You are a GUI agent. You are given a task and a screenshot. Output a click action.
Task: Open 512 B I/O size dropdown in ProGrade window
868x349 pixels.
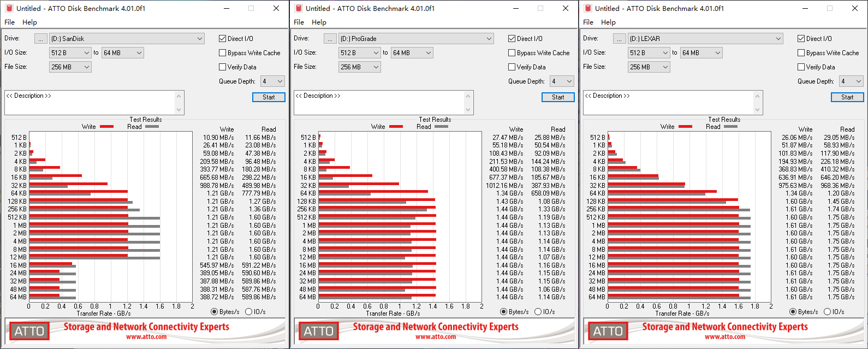[360, 53]
